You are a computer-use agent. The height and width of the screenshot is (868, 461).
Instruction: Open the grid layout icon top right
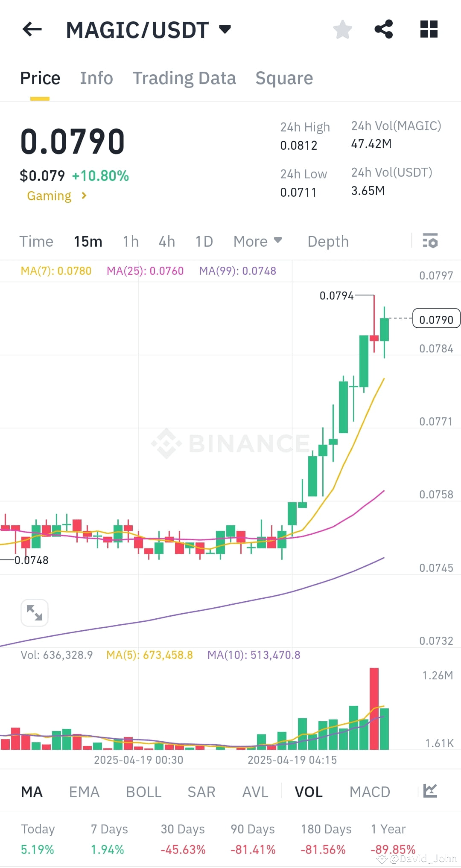pyautogui.click(x=428, y=29)
